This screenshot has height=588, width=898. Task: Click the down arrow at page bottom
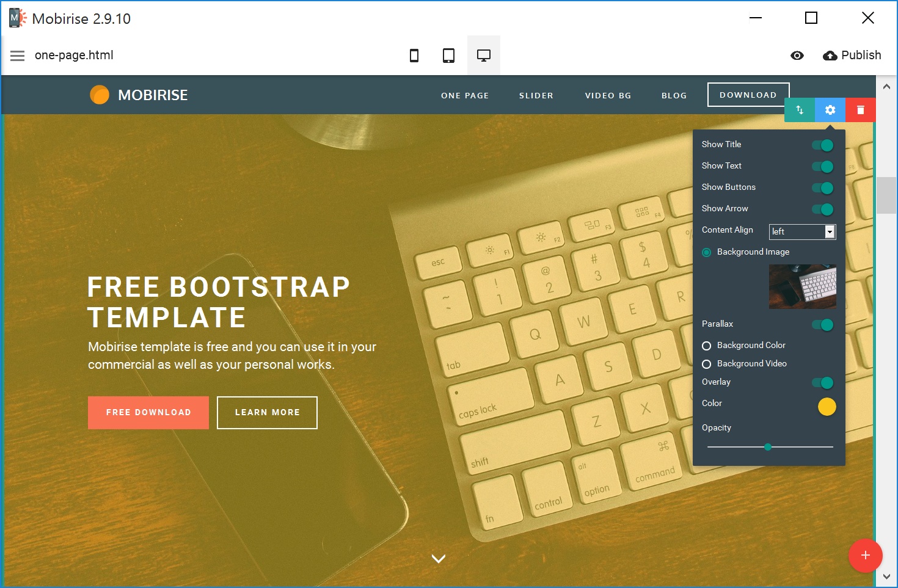438,558
